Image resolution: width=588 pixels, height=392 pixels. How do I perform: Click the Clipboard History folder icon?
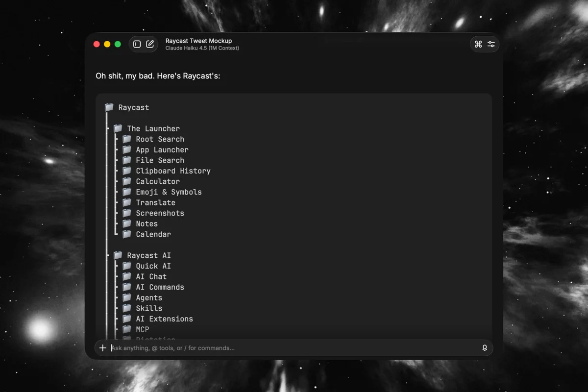(127, 171)
